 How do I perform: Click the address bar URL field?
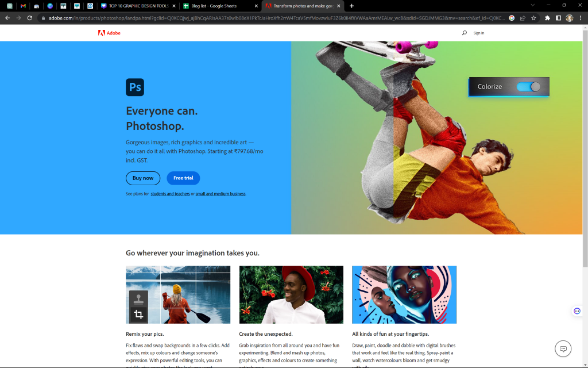click(x=276, y=18)
